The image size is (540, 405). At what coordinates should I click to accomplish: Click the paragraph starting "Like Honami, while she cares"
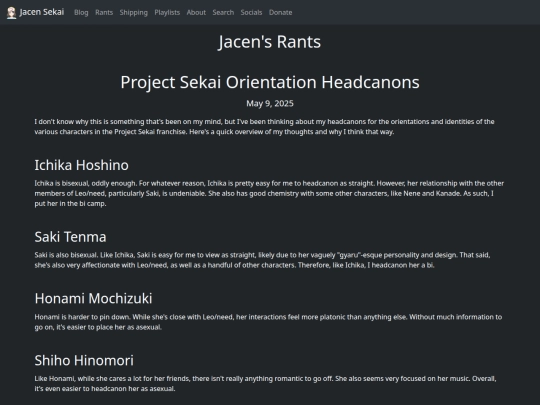266,384
